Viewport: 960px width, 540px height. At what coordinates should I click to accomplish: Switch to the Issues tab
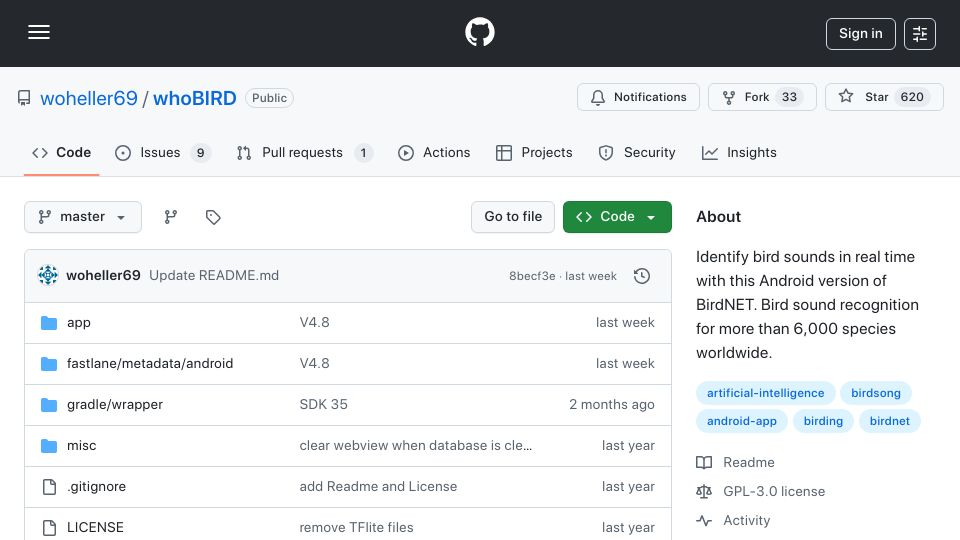pos(162,152)
